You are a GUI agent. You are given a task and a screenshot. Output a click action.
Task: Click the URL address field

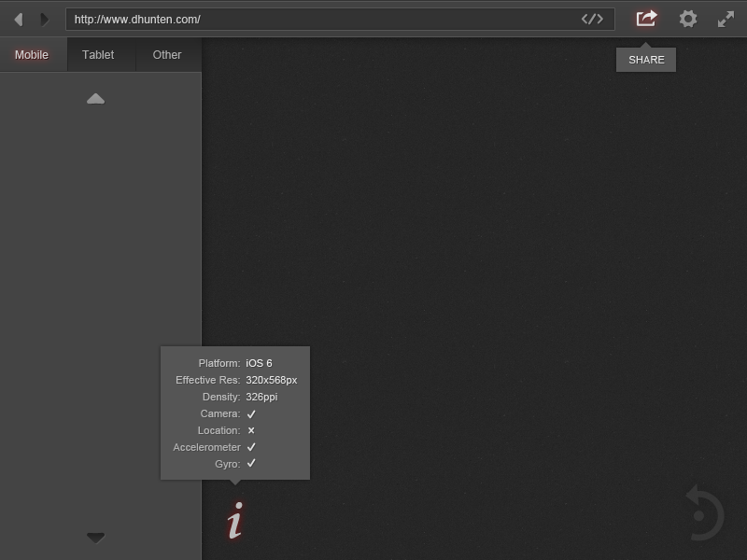tap(340, 19)
